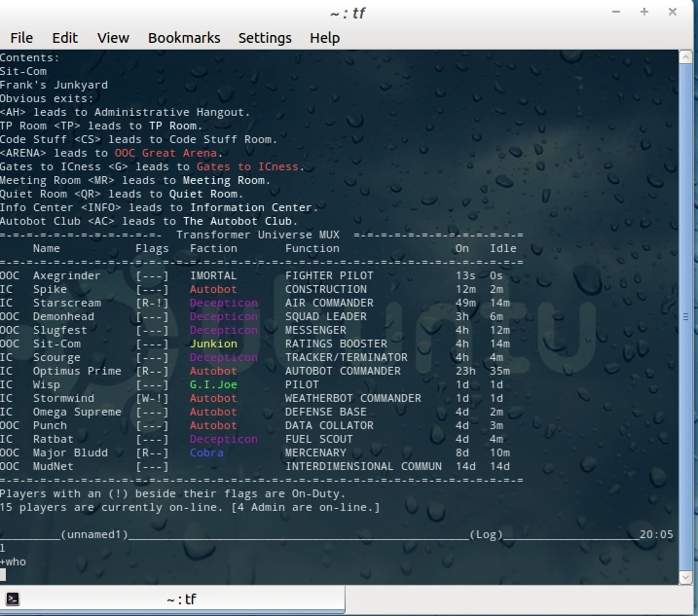This screenshot has width=698, height=616.
Task: Click the 'Wisp' player name
Action: (x=47, y=384)
